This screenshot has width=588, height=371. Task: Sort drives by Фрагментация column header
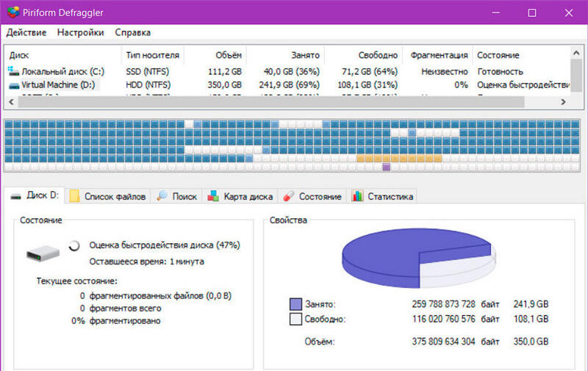[x=439, y=55]
